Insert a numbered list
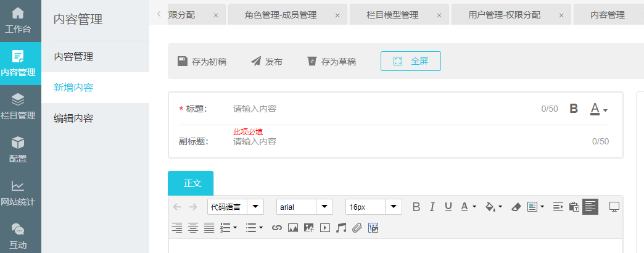The image size is (644, 253). pos(226,228)
